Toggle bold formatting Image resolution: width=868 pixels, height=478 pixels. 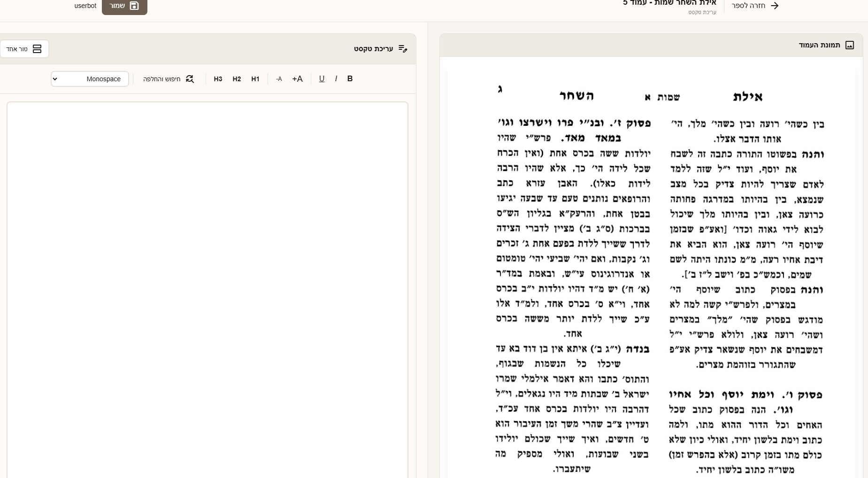350,79
